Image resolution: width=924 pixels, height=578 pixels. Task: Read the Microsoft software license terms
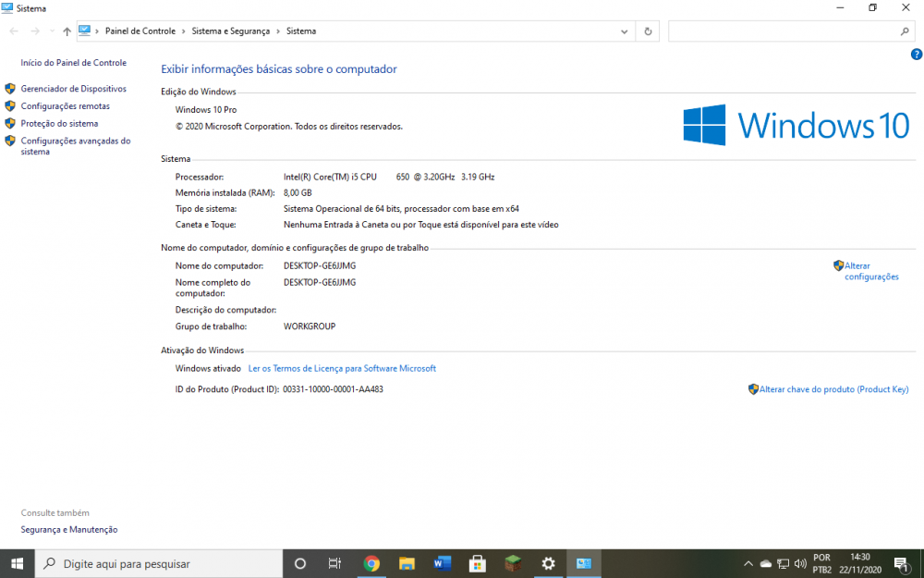point(342,368)
